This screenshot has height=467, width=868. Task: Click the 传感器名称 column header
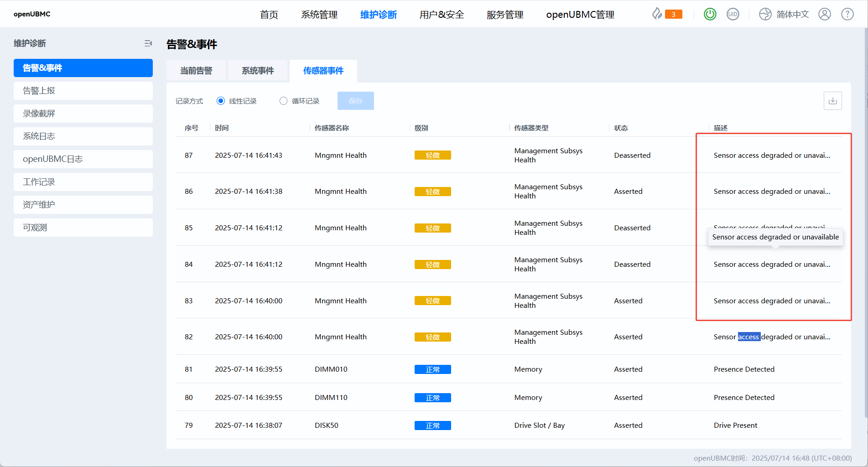332,128
